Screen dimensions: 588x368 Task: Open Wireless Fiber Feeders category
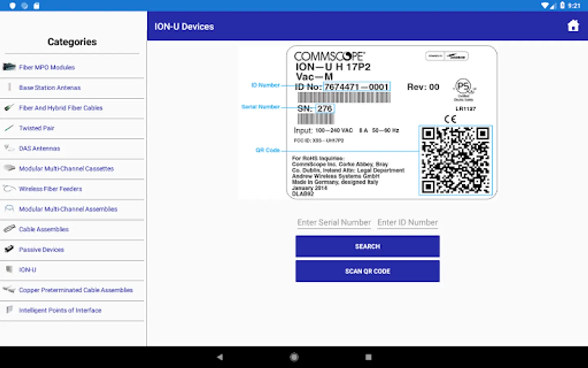51,189
